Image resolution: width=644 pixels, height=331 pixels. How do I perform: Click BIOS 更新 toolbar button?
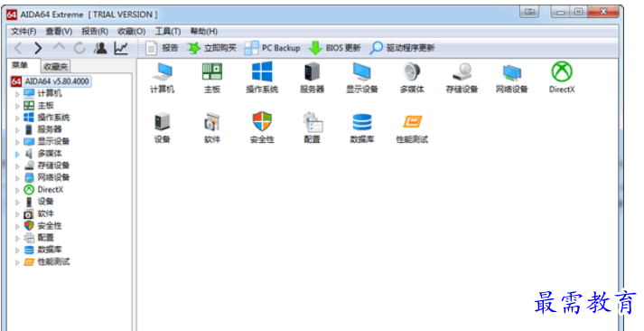tap(334, 48)
